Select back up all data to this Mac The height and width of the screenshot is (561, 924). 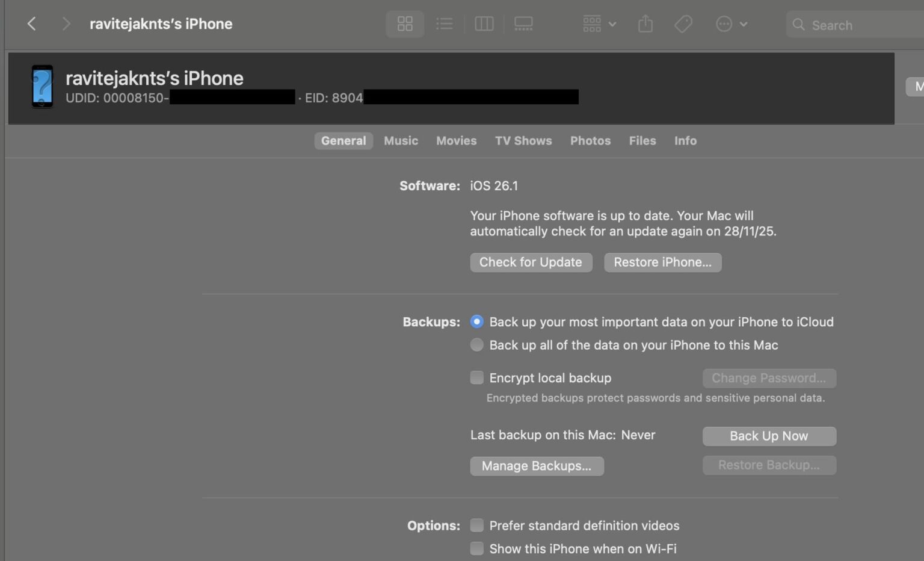(476, 345)
